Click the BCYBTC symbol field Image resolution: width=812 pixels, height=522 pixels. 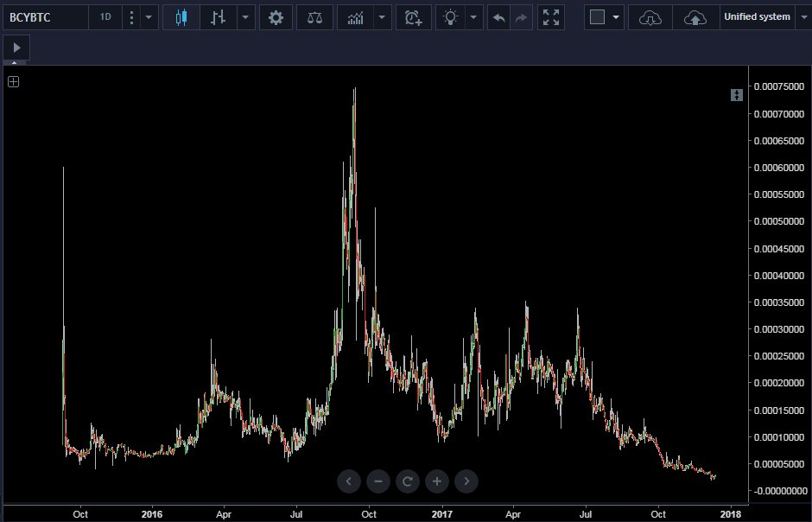[46, 17]
